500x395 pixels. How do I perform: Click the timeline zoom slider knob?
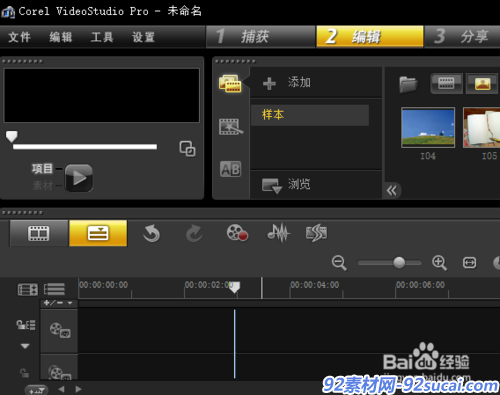click(399, 263)
